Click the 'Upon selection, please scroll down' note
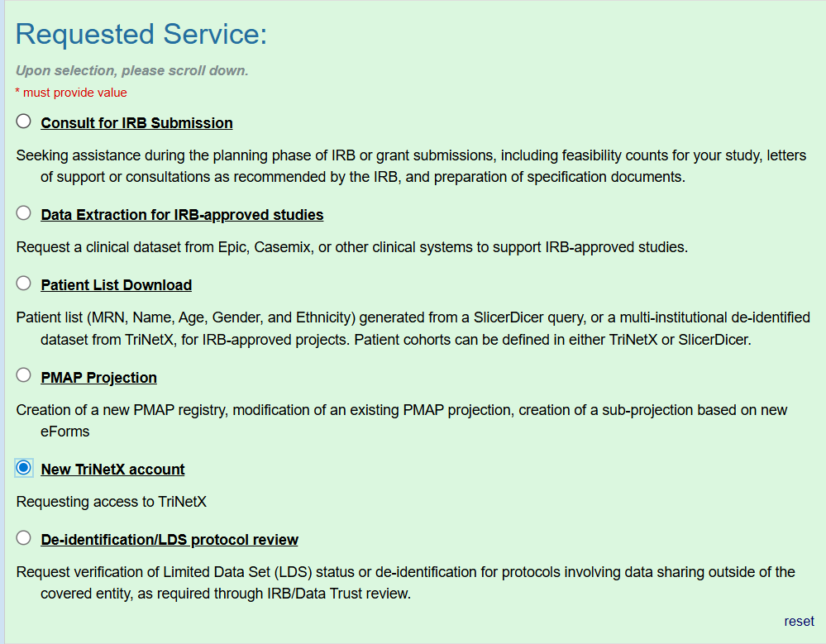 click(131, 70)
